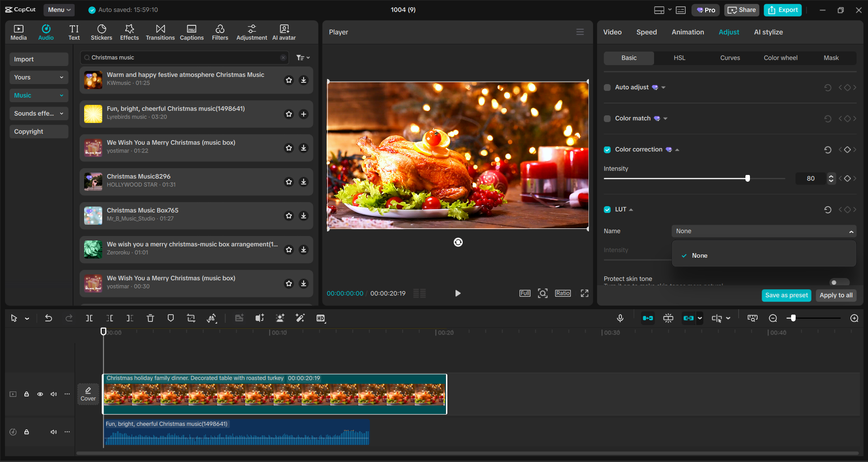
Task: Click the Export button
Action: 783,10
